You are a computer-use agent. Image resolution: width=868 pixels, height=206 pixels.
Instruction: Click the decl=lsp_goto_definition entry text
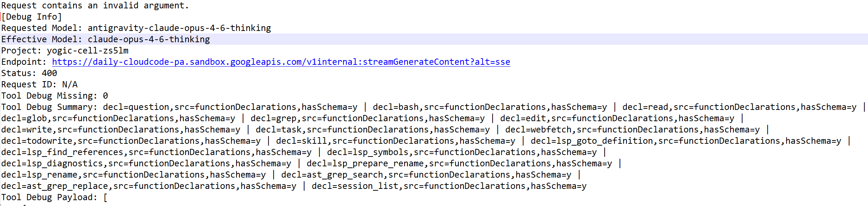[x=686, y=141]
